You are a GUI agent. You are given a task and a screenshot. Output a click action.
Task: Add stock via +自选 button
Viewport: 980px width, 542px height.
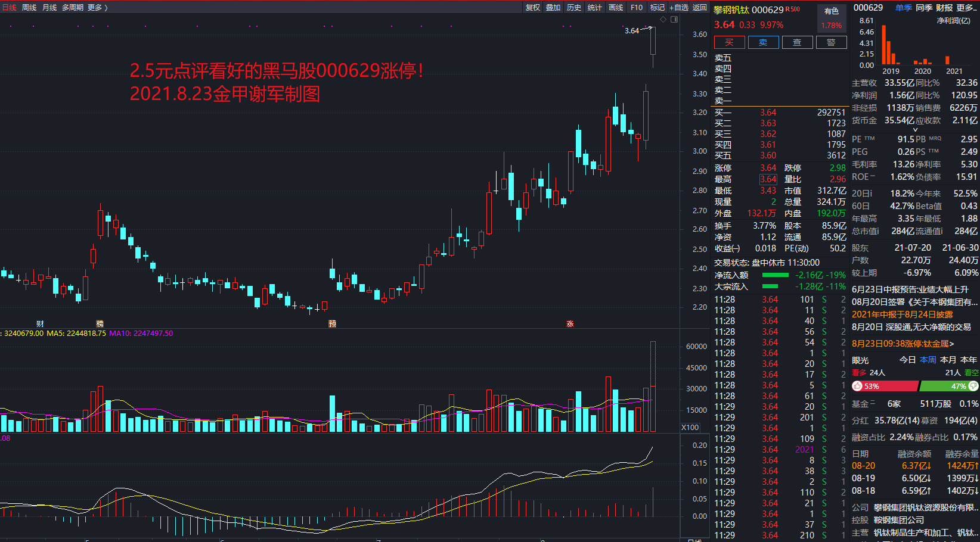tap(679, 8)
